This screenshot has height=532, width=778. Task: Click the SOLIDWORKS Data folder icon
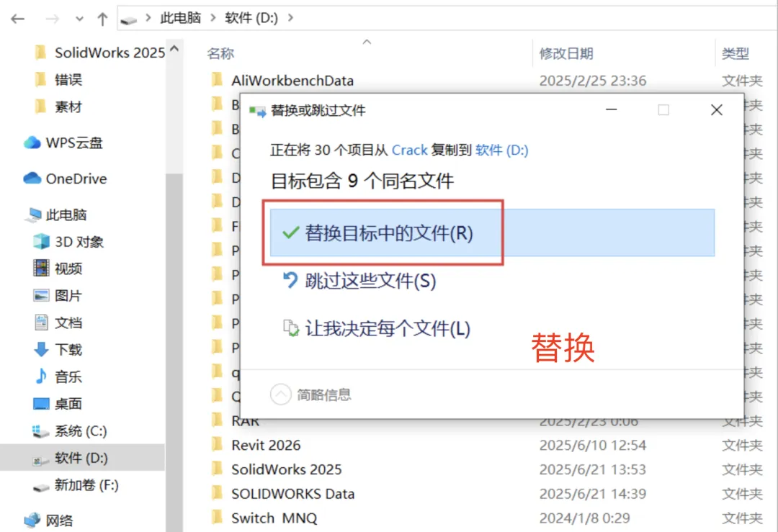tap(217, 493)
